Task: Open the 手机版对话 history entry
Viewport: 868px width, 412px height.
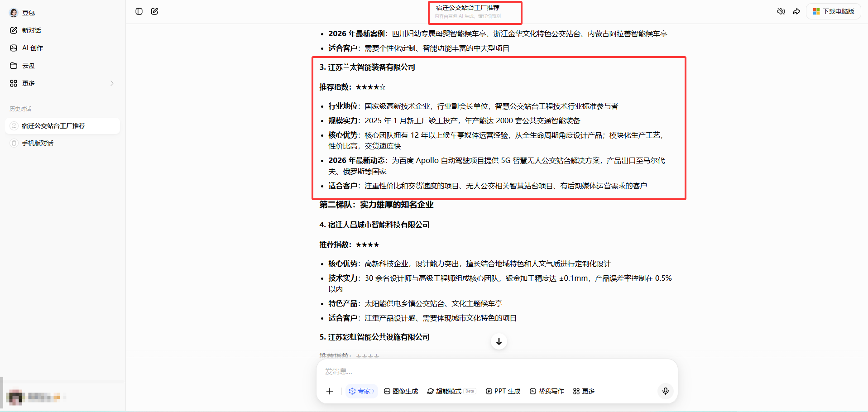Action: 62,143
